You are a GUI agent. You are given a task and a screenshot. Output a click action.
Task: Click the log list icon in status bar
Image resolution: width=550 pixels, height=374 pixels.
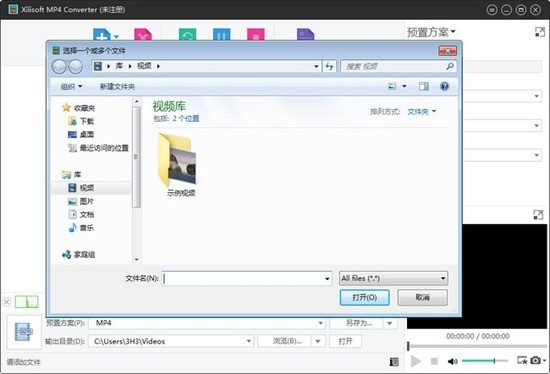[x=394, y=361]
